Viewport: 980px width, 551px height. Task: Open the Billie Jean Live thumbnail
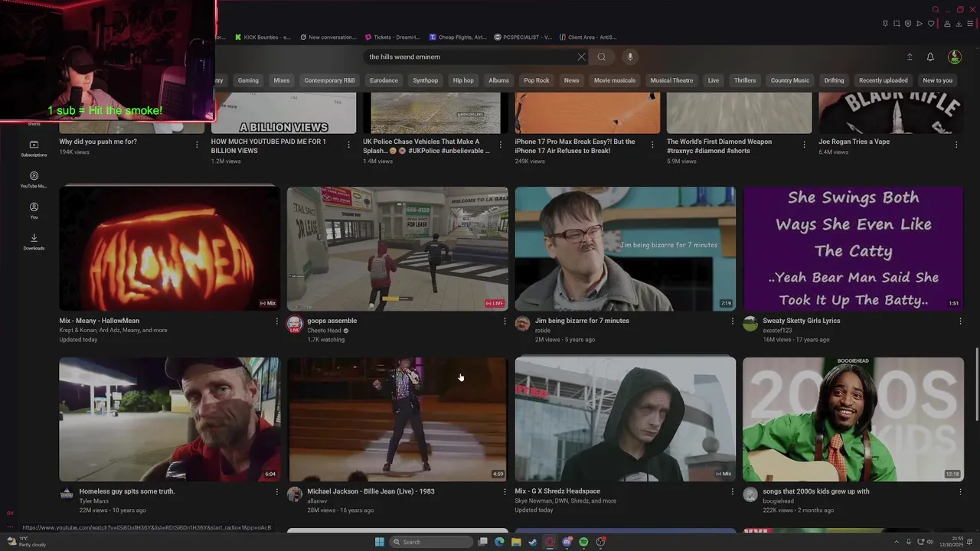397,419
